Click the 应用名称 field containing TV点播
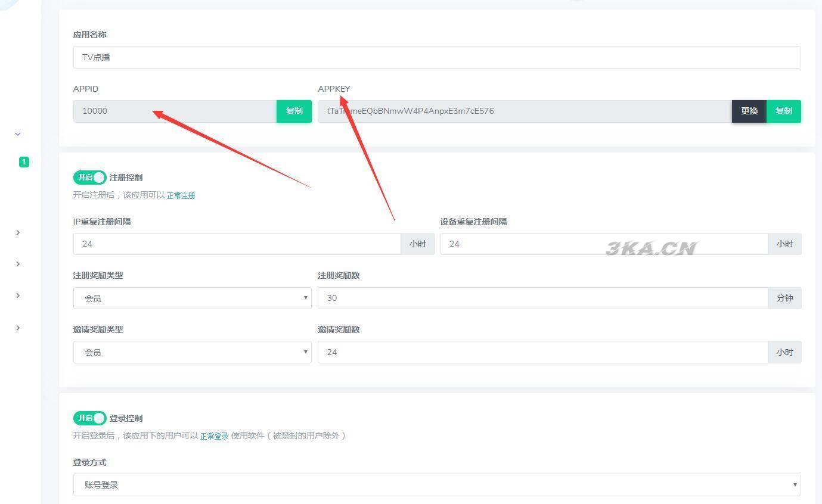The width and height of the screenshot is (822, 504). coord(436,57)
